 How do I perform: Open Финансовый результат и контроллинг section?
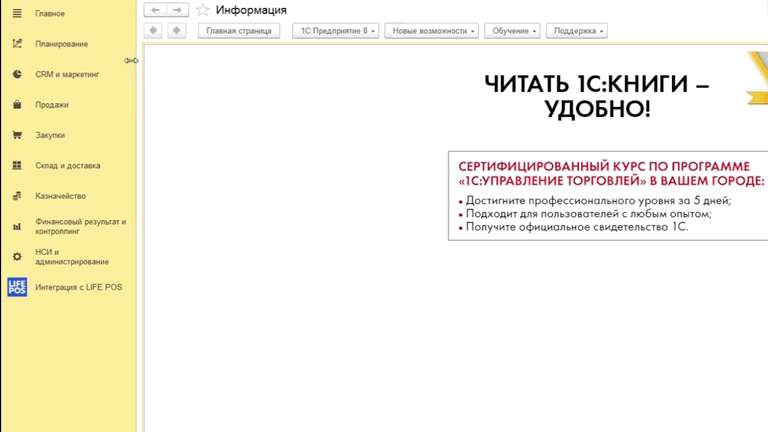click(x=81, y=226)
